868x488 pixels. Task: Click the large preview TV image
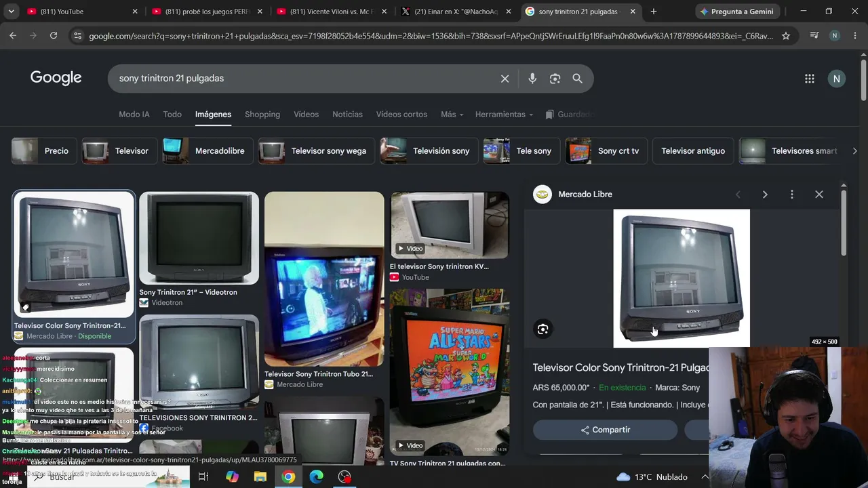pyautogui.click(x=682, y=278)
